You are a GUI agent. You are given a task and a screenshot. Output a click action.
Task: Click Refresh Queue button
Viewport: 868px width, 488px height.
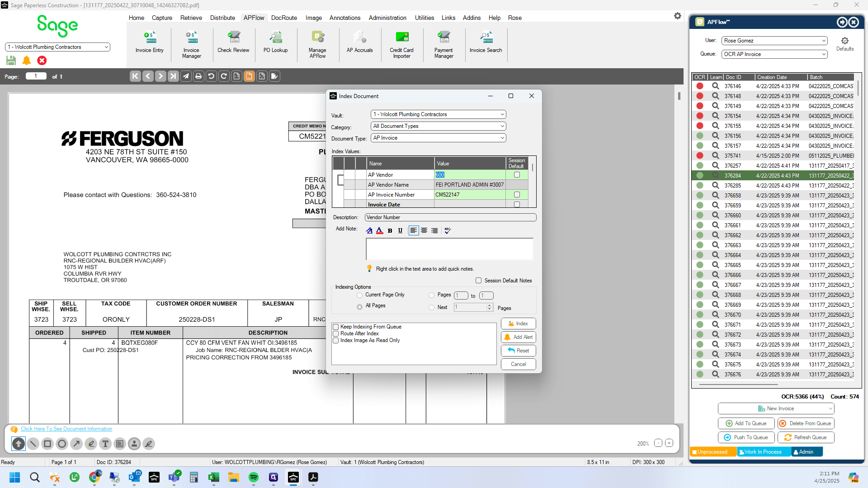(x=806, y=437)
